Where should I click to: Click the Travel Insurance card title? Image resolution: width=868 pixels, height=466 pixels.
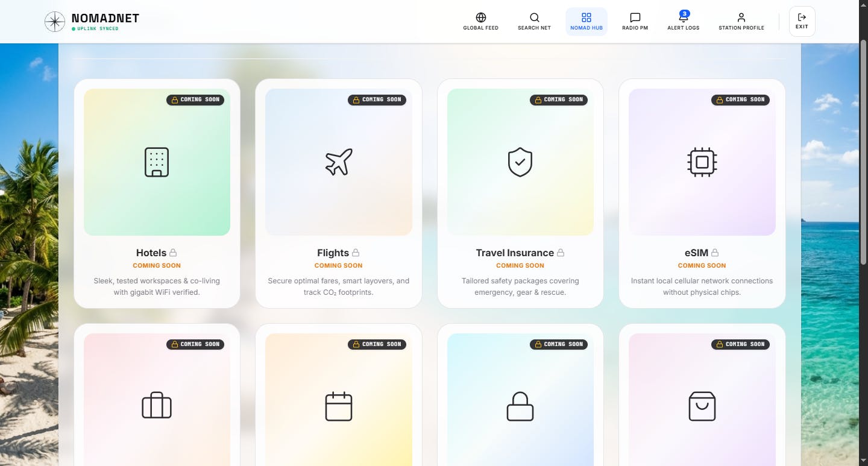(515, 253)
